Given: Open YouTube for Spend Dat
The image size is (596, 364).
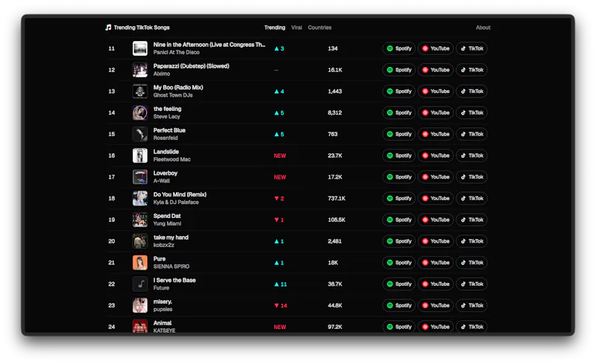Looking at the screenshot, I should tap(436, 220).
